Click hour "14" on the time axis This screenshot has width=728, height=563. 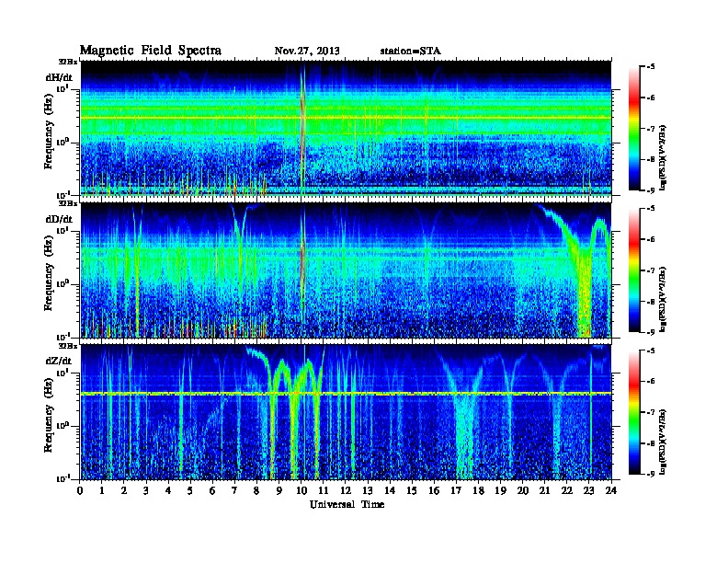390,490
